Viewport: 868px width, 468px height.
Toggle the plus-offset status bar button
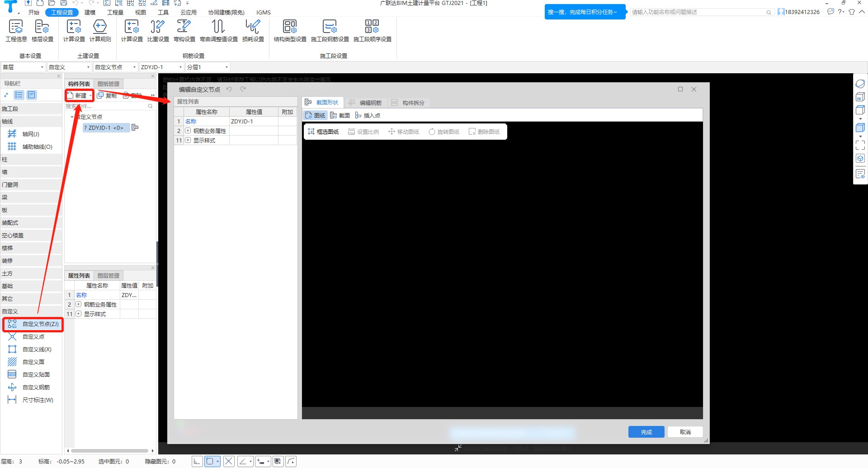[x=260, y=461]
